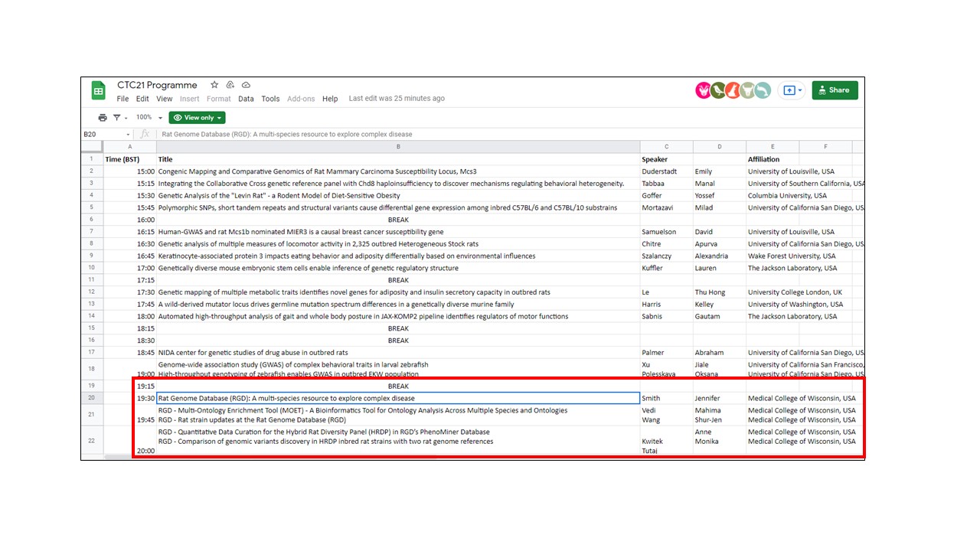Check the cloud document status icon
The height and width of the screenshot is (551, 980).
tap(246, 85)
